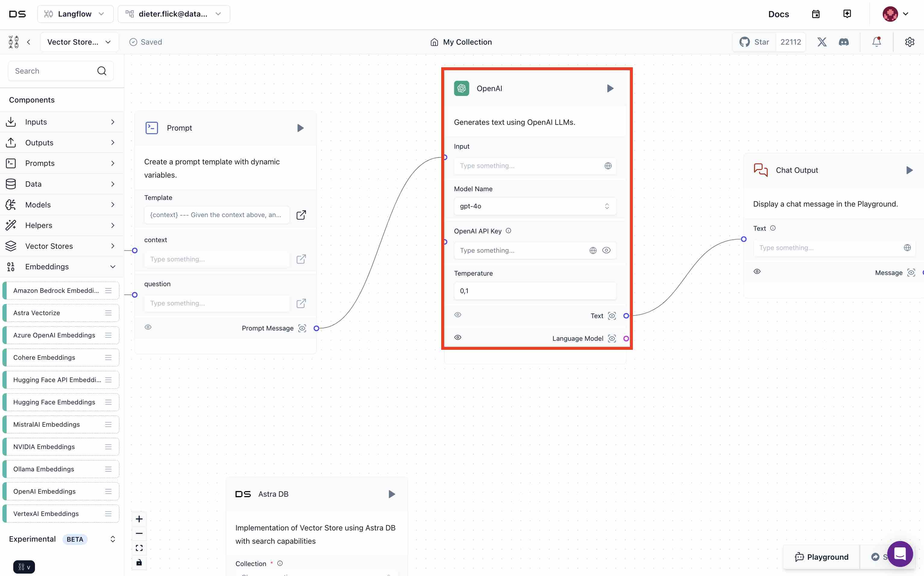Click OpenAI API Key globe icon
This screenshot has height=576, width=924.
click(x=592, y=250)
